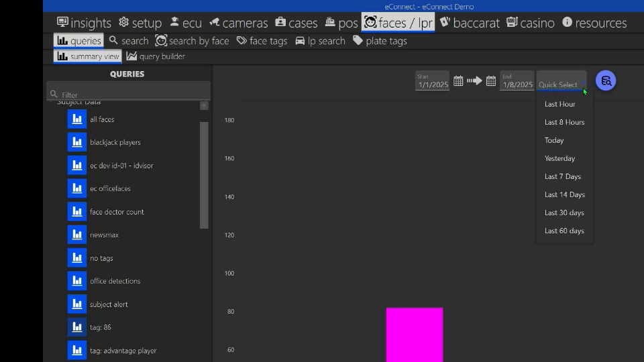
Task: Open the start date calendar picker
Action: 458,81
